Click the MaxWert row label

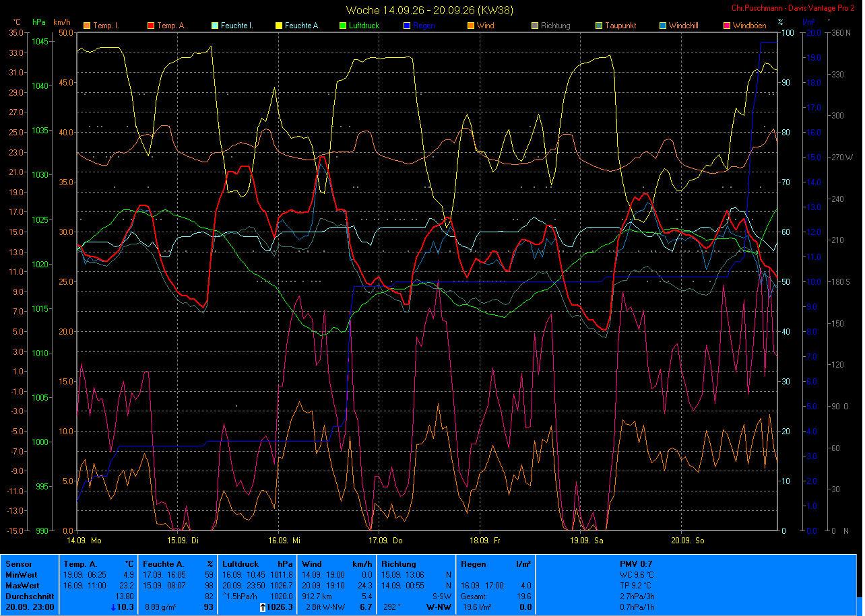pos(24,585)
